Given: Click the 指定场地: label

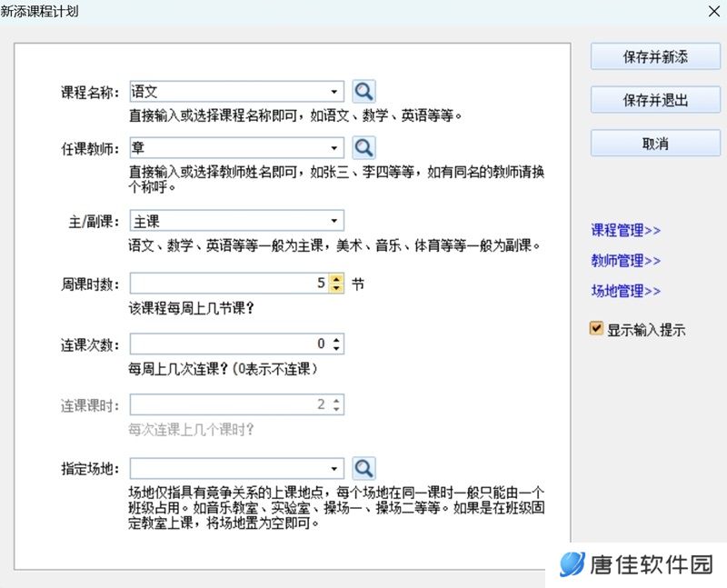Looking at the screenshot, I should tap(90, 469).
